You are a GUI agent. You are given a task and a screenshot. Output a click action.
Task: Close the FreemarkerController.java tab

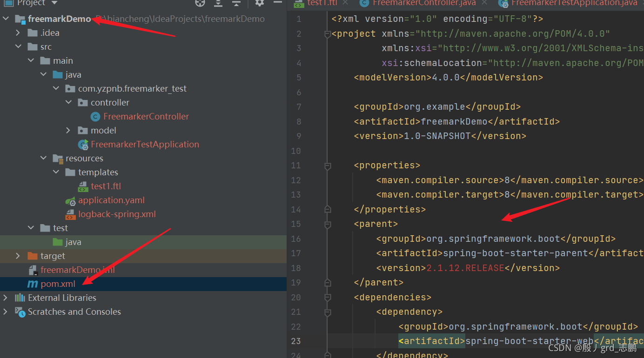pyautogui.click(x=483, y=3)
